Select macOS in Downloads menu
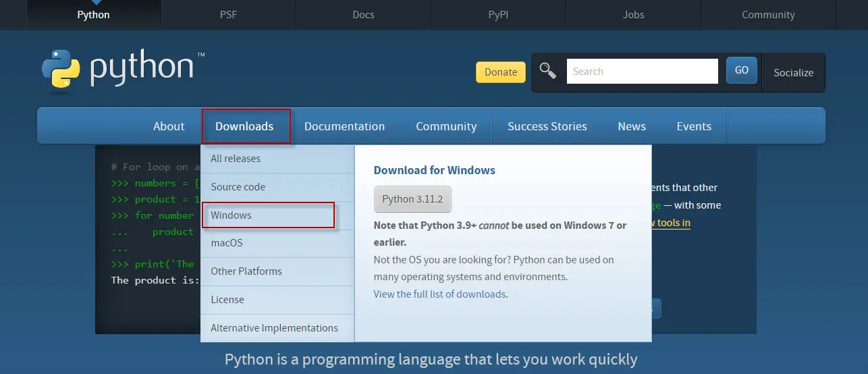The image size is (868, 374). tap(277, 243)
